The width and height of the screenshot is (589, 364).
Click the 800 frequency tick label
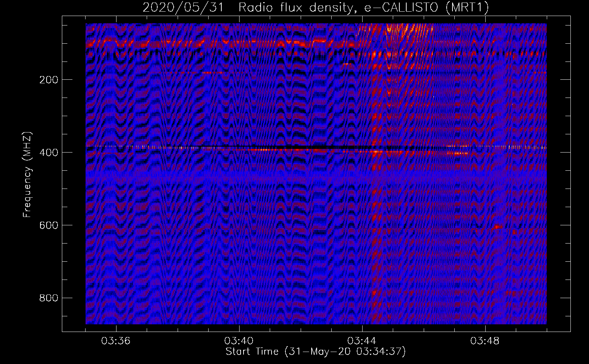pyautogui.click(x=49, y=298)
